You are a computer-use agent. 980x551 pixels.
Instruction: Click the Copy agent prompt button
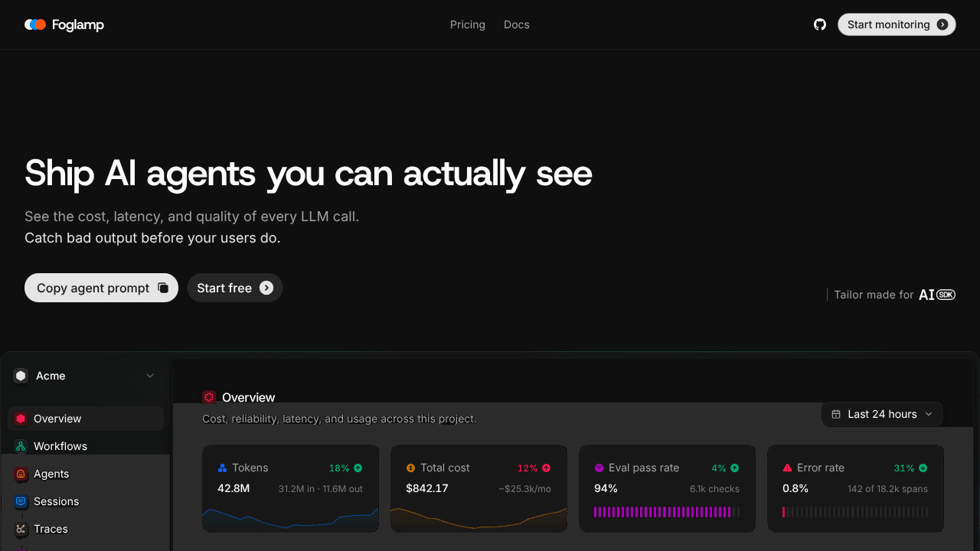[x=101, y=288]
